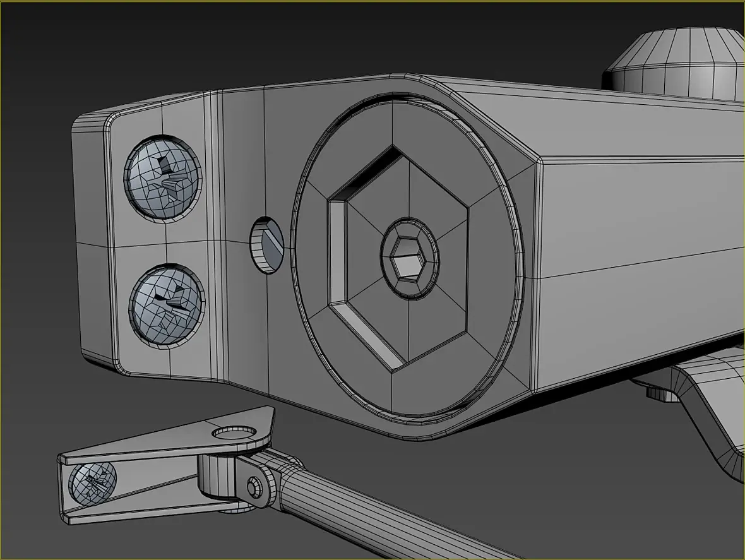Screen dimensions: 745x560
Task: Select the pivot bolt on the arm joint
Action: click(254, 486)
